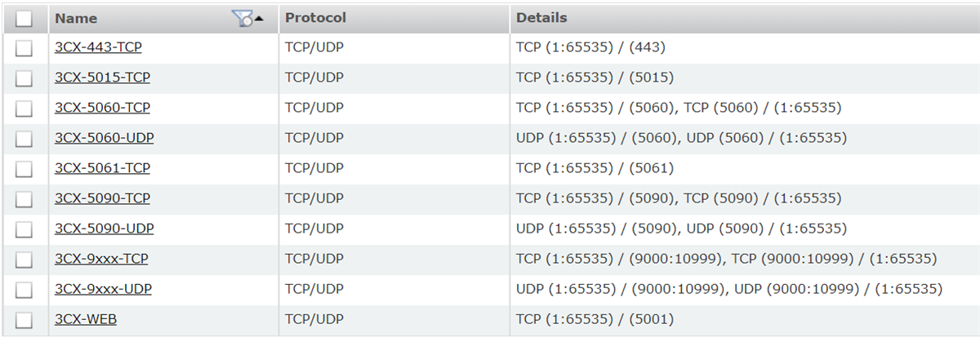
Task: Mark the 3CX-9xxx-UDP checkbox
Action: tap(24, 290)
